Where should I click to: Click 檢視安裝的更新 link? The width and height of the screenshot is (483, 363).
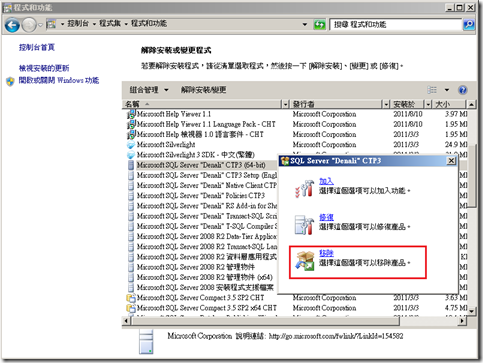coord(44,68)
